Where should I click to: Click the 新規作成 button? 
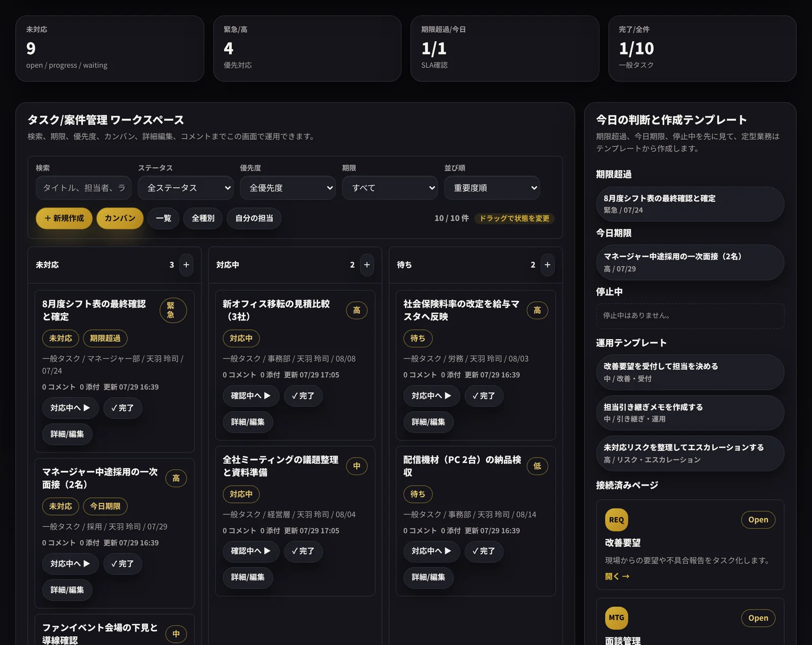point(64,218)
